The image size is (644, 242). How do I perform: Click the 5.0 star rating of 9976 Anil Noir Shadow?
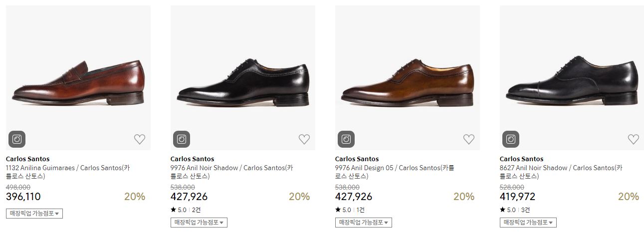pyautogui.click(x=179, y=210)
